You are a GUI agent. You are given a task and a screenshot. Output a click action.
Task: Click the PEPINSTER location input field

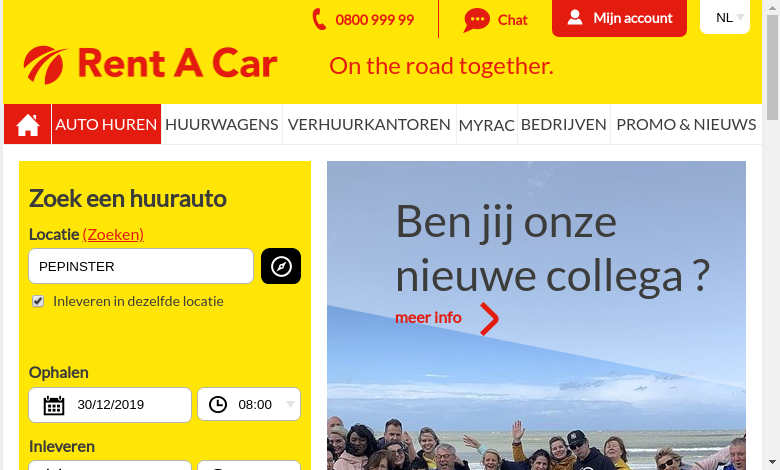tap(141, 266)
